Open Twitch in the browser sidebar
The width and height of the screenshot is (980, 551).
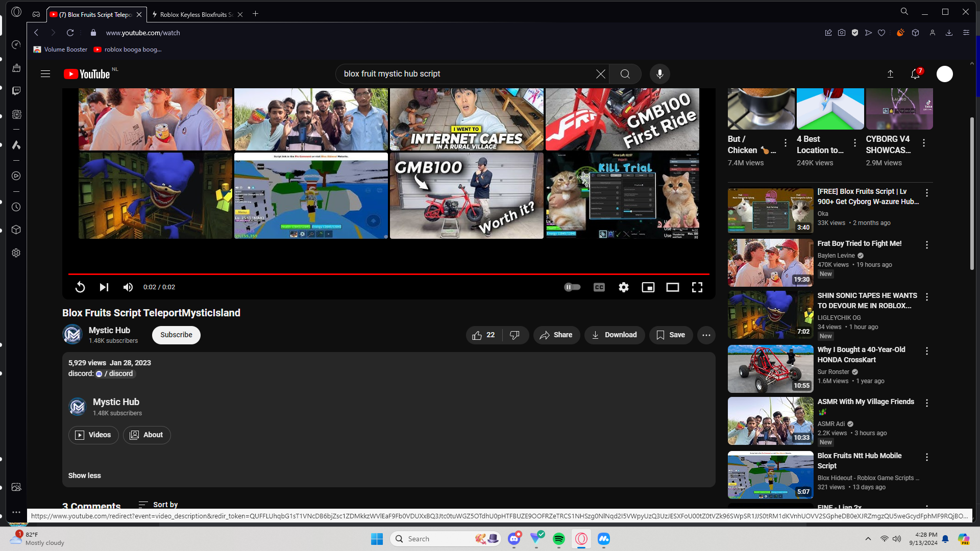(x=16, y=91)
